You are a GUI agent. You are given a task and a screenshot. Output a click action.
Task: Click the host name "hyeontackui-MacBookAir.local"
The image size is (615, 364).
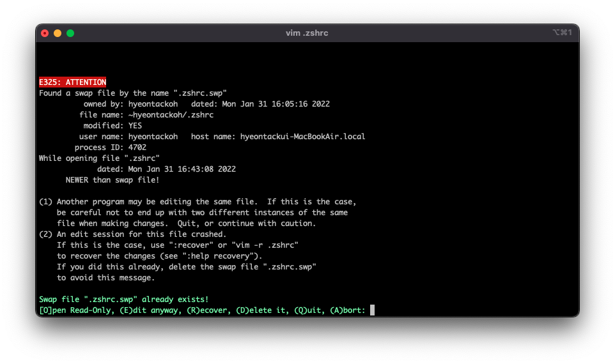tap(302, 137)
